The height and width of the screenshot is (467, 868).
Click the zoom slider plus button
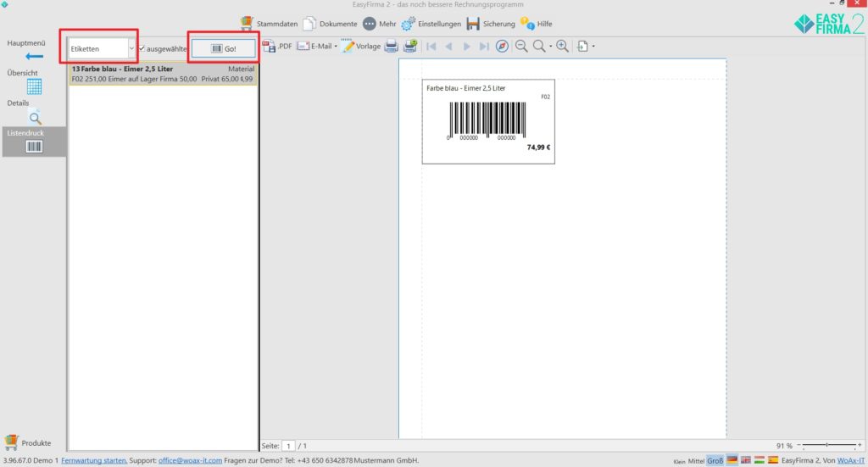pos(860,445)
